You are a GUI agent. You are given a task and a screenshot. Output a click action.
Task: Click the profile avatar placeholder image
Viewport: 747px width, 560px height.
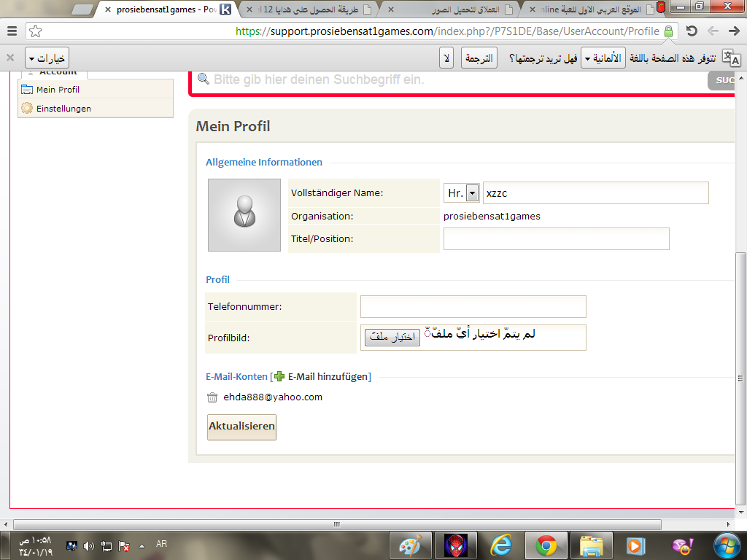tap(244, 215)
